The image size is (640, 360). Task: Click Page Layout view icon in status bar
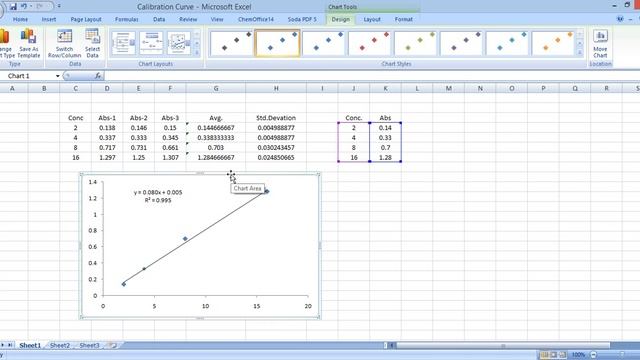[553, 355]
